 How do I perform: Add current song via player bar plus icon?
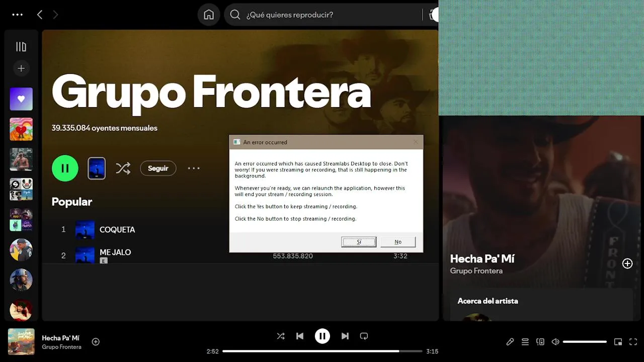pos(96,342)
